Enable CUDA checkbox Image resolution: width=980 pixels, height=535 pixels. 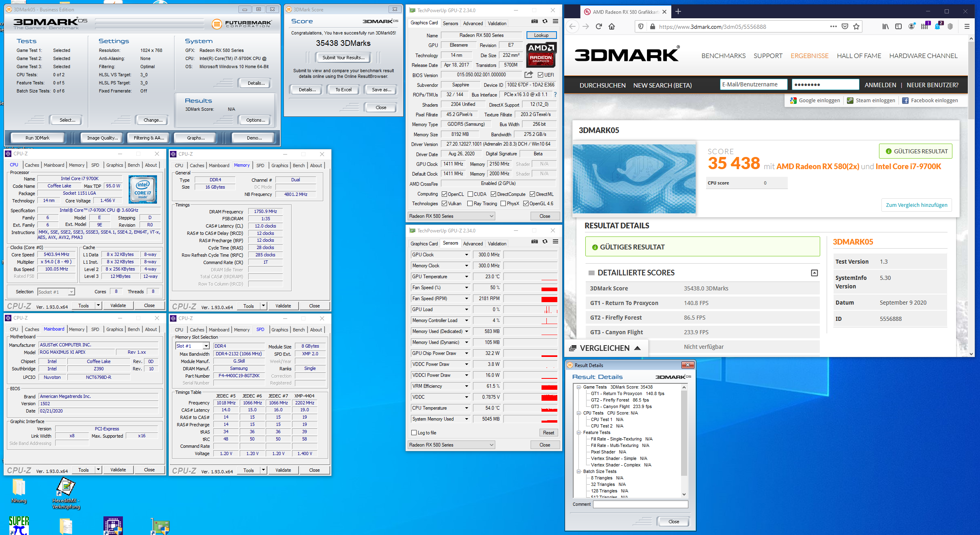470,194
